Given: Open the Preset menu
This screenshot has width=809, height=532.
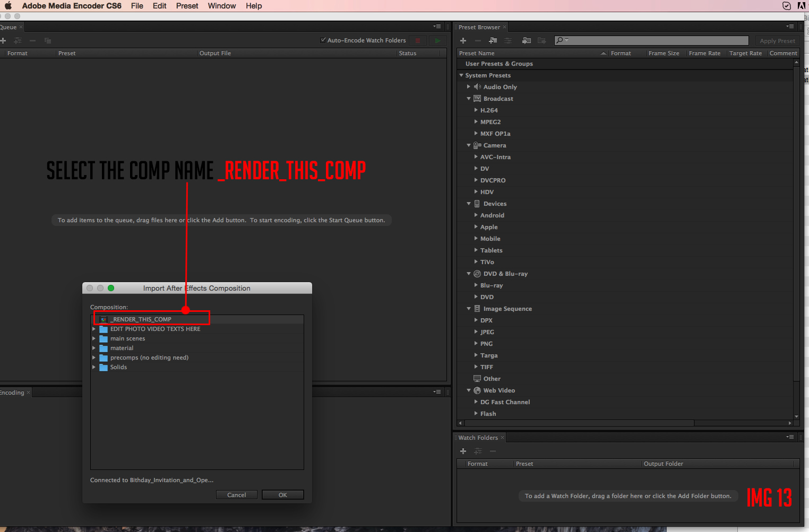Looking at the screenshot, I should 187,6.
